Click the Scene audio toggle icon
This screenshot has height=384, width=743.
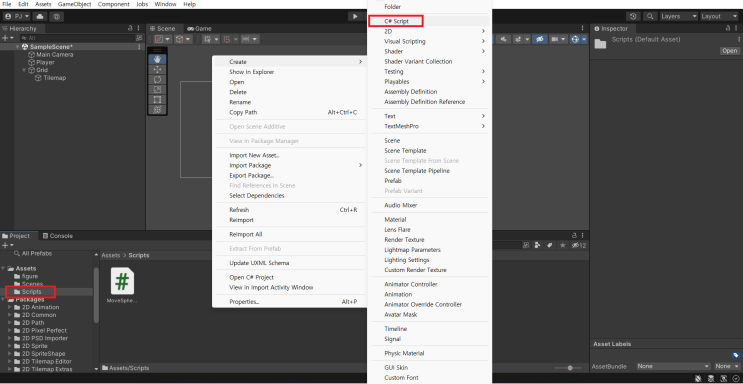tap(503, 39)
